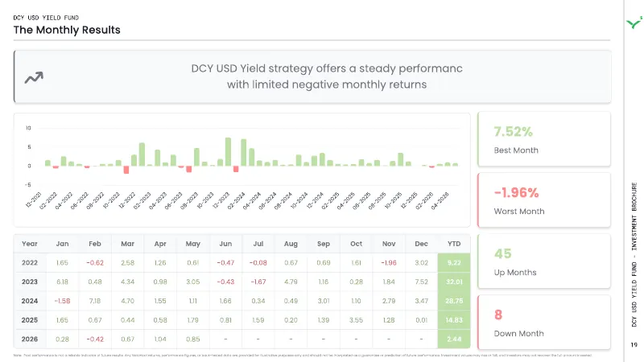Click the 2026 YTD 2.44 cell
The image size is (644, 362).
tap(454, 339)
